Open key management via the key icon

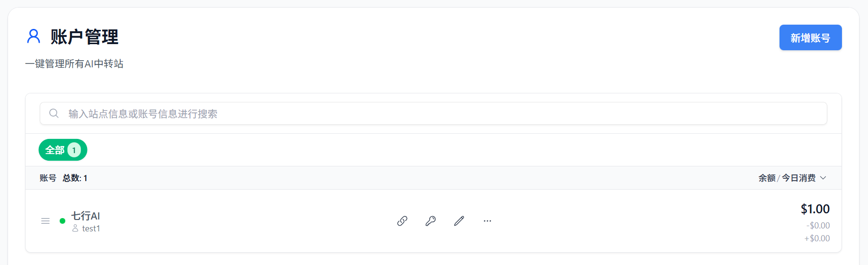coord(431,221)
